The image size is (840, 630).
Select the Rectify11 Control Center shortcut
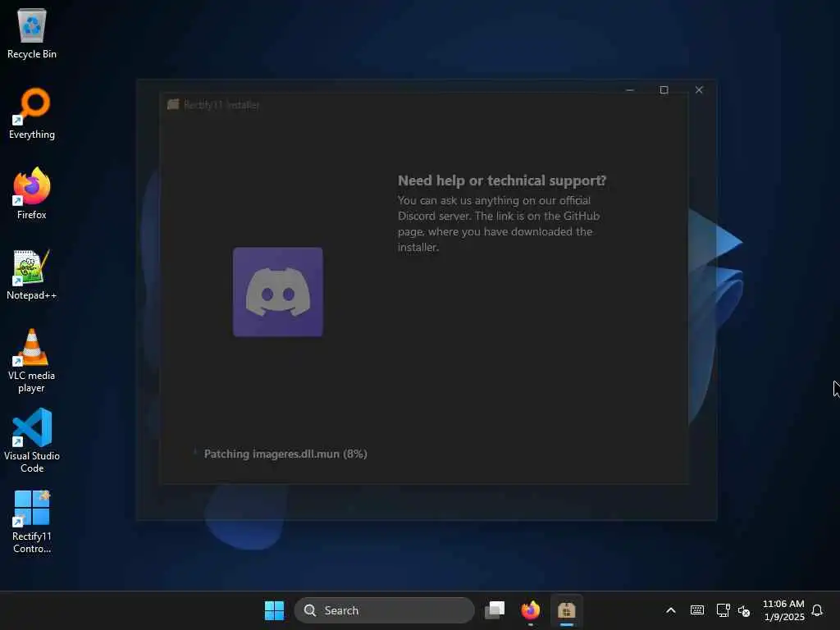32,521
